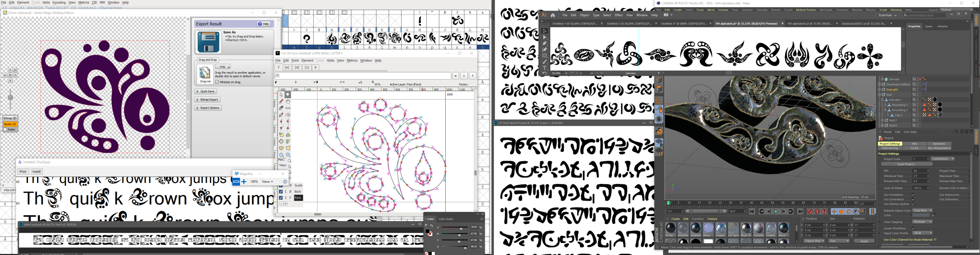
Task: Open the Encoding menu in FontForge
Action: click(x=59, y=3)
